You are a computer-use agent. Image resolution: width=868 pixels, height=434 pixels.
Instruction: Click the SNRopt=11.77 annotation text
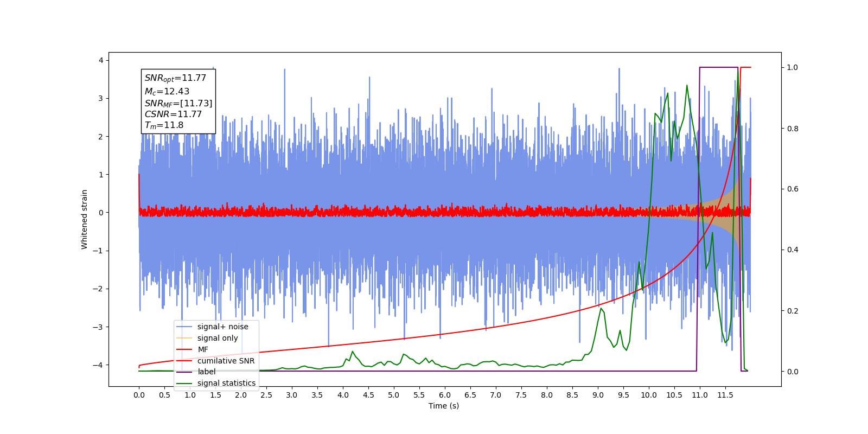click(175, 79)
